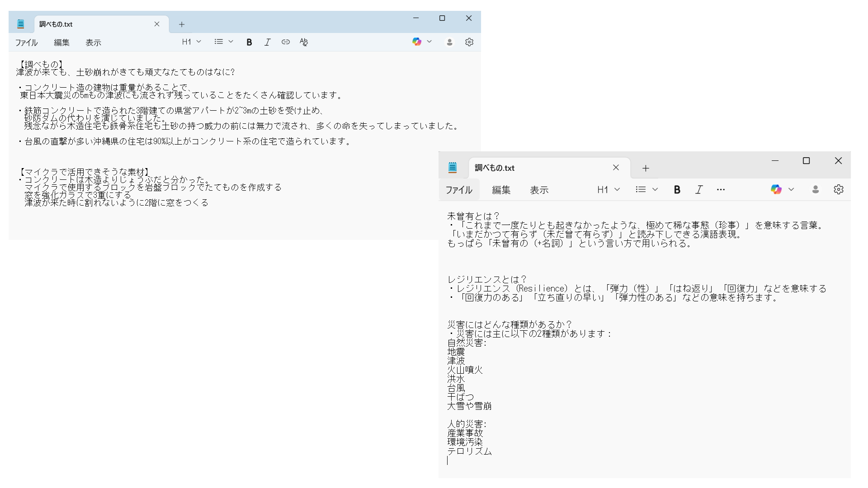The image size is (868, 488).
Task: Minimize the upper-left Notepad window
Action: (416, 18)
